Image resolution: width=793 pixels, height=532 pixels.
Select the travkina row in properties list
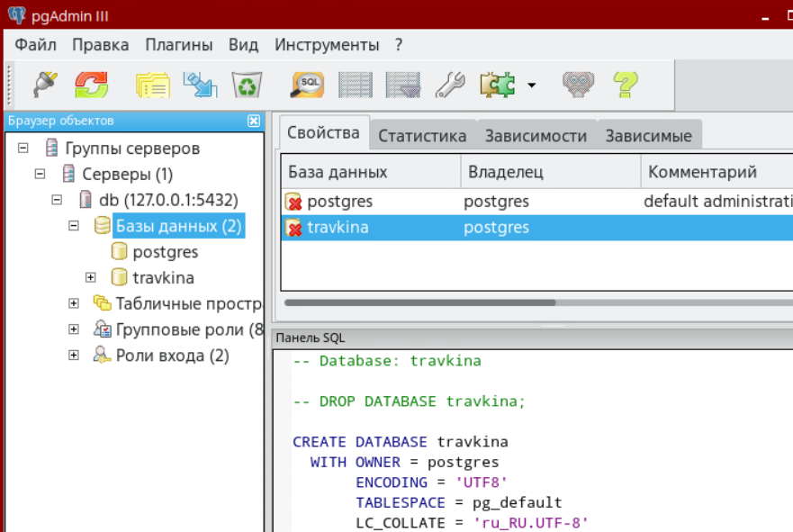537,227
